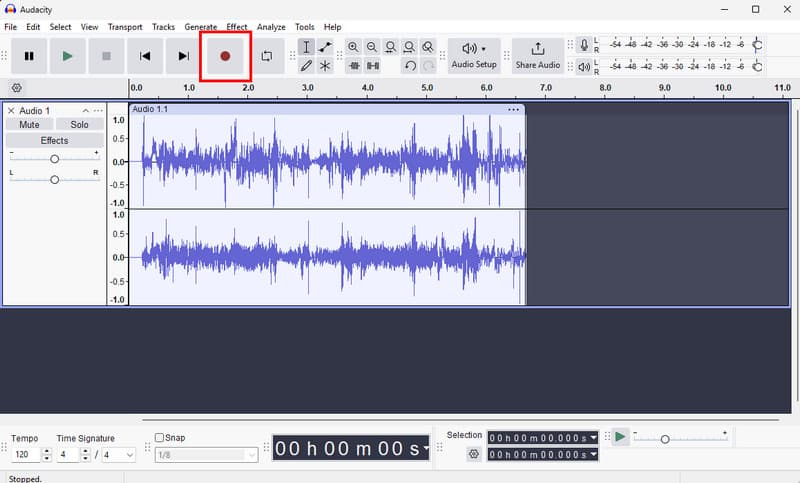Click the record meter microphone icon
800x483 pixels.
pyautogui.click(x=584, y=45)
